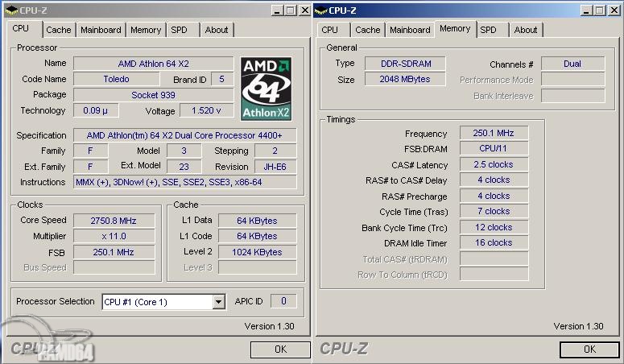Image resolution: width=624 pixels, height=364 pixels.
Task: Expand the Processor Selection dropdown arrow
Action: 218,302
